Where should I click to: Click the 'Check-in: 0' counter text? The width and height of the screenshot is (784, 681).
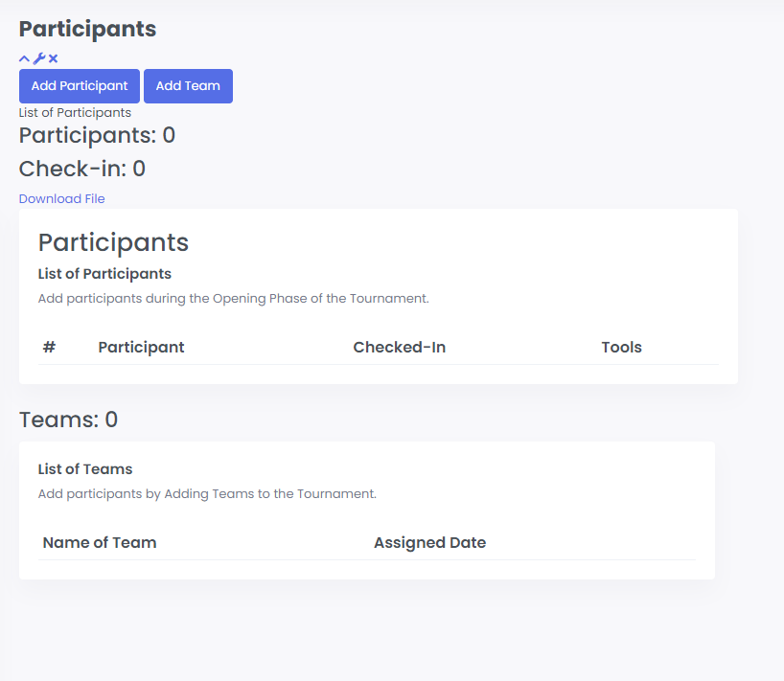coord(82,170)
